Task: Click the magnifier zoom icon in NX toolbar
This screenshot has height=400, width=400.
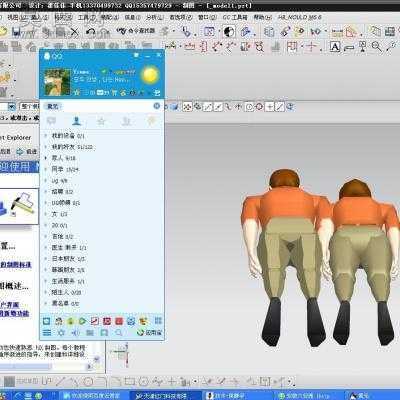Action: point(377,46)
